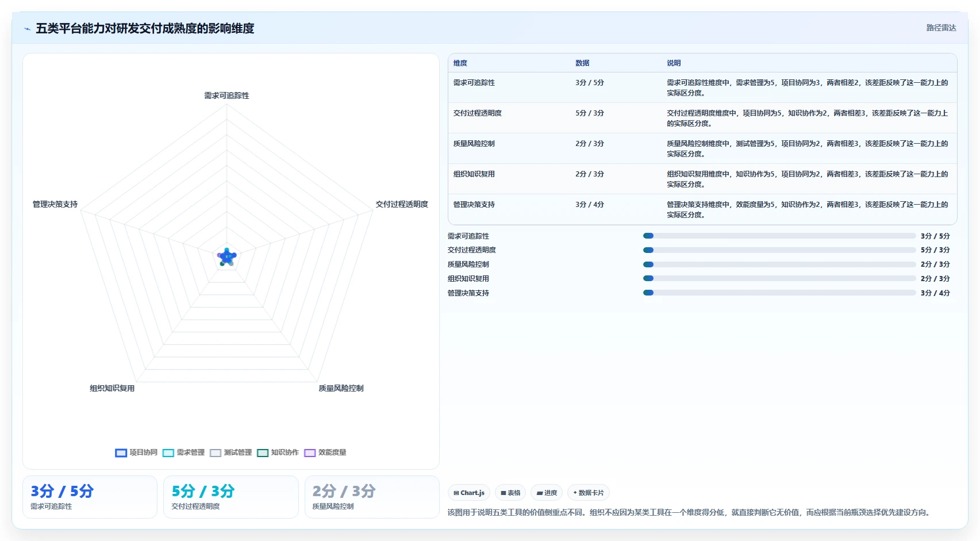Click the 表格 chip
Viewport: 980px width, 541px height.
coord(510,493)
